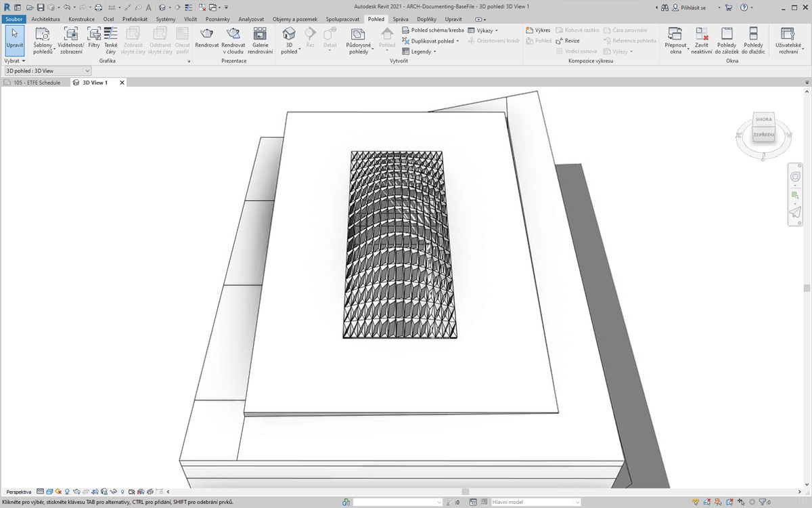Click Pohled schéma/kresba drafting view

pyautogui.click(x=433, y=30)
